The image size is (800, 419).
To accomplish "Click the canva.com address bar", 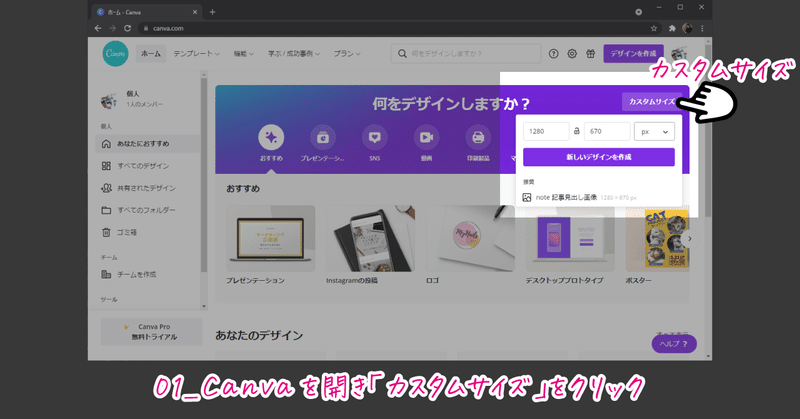I will [400, 29].
